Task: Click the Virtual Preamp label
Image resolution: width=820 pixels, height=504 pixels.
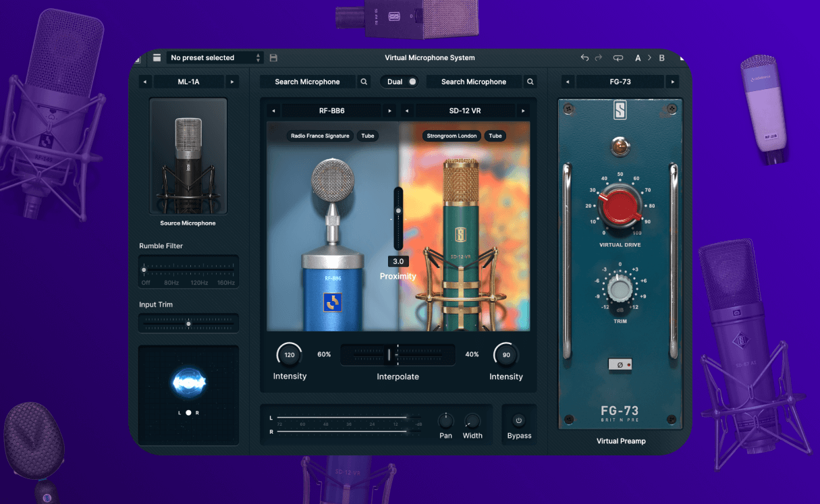Action: pyautogui.click(x=621, y=441)
